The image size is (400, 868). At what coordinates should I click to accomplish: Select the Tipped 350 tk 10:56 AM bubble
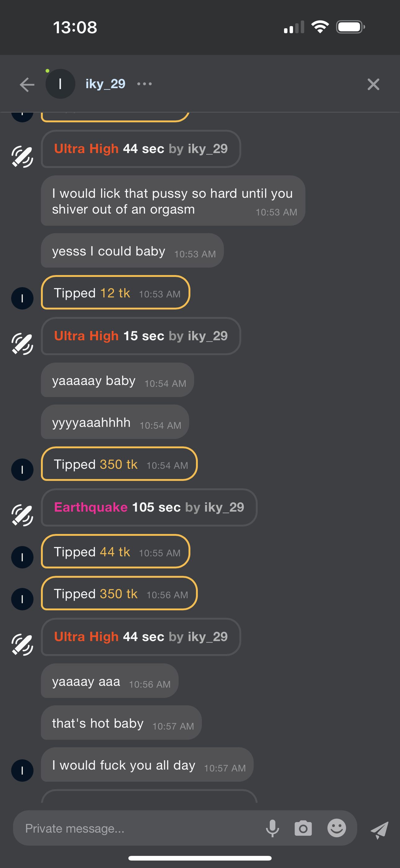[x=119, y=593]
